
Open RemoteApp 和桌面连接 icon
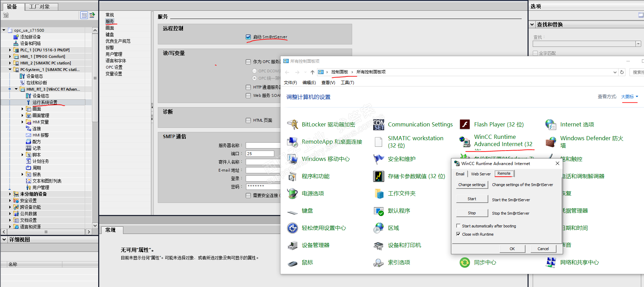pyautogui.click(x=293, y=142)
